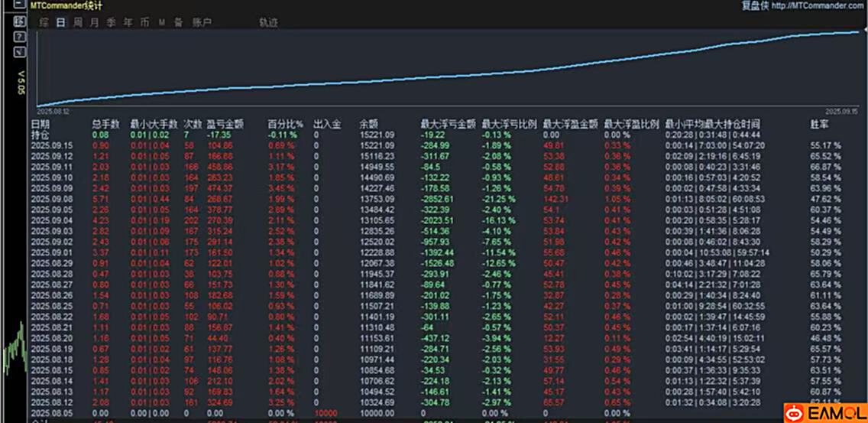The height and width of the screenshot is (423, 868).
Task: Click total lots value 5.71
Action: pos(100,199)
